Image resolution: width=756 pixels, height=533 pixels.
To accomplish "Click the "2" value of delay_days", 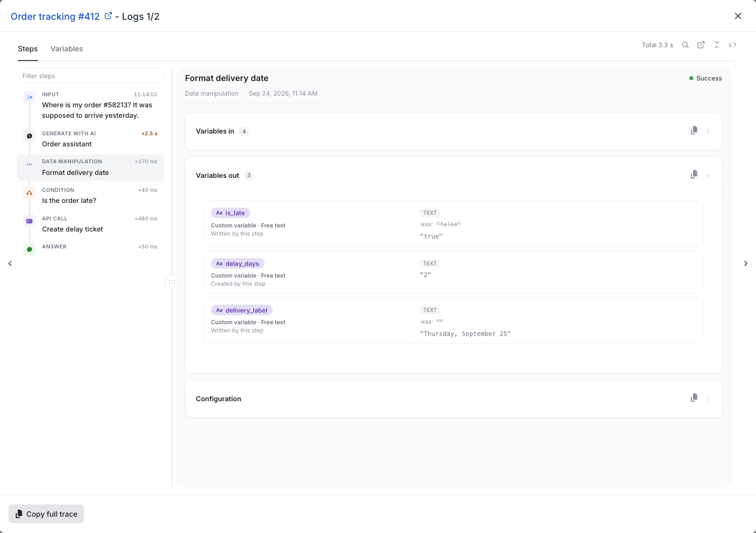I will (426, 274).
